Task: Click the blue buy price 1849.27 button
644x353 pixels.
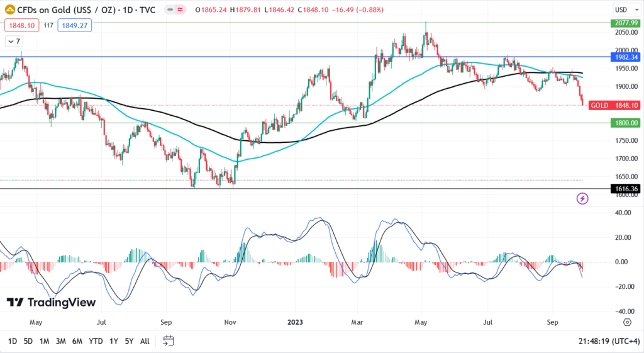Action: [x=75, y=25]
